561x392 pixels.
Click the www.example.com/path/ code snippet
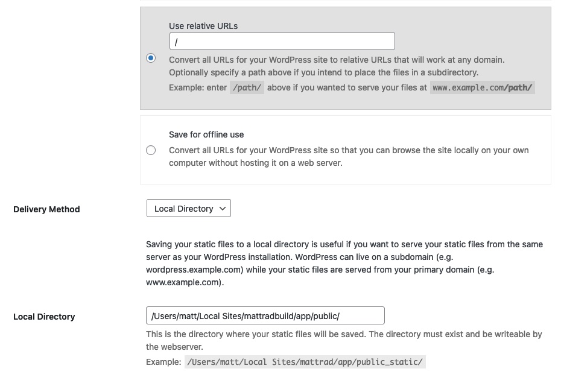click(x=483, y=87)
